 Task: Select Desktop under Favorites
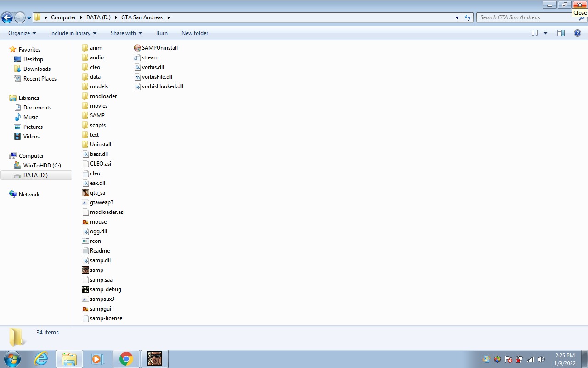pos(33,59)
